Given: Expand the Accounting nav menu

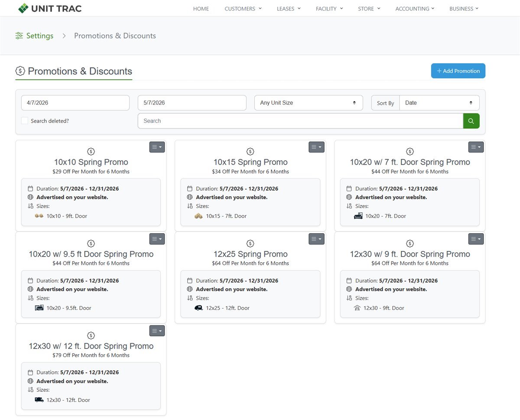Looking at the screenshot, I should [415, 9].
